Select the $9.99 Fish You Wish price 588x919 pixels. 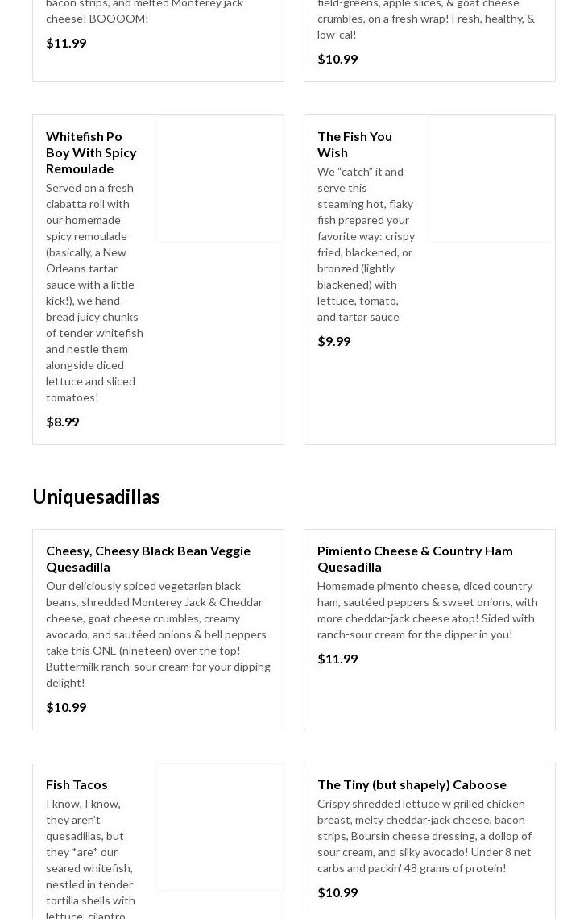(334, 341)
